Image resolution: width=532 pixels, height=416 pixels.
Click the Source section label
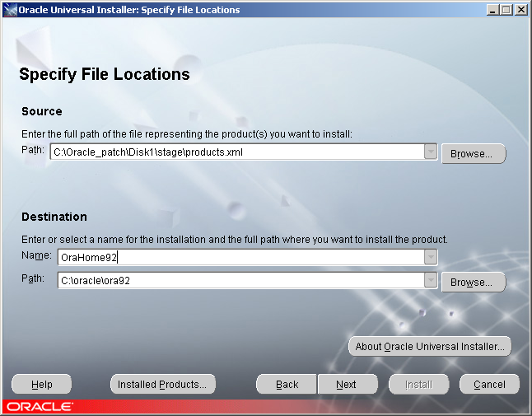point(42,111)
